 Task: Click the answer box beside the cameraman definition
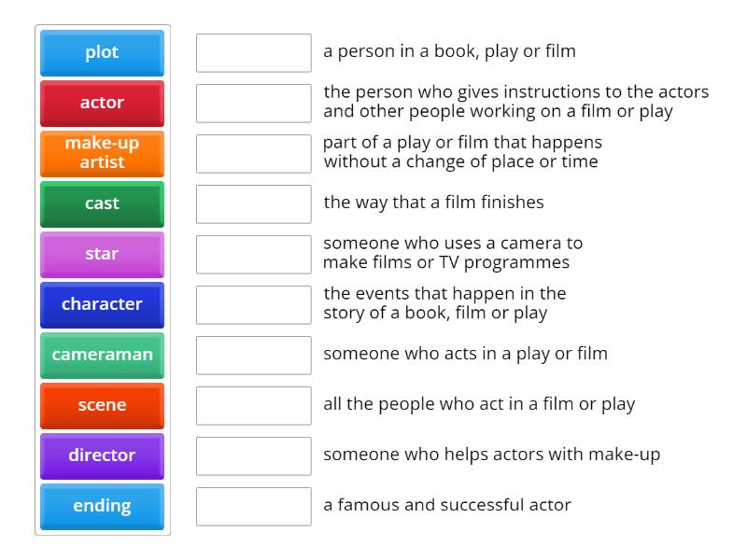[x=253, y=252]
